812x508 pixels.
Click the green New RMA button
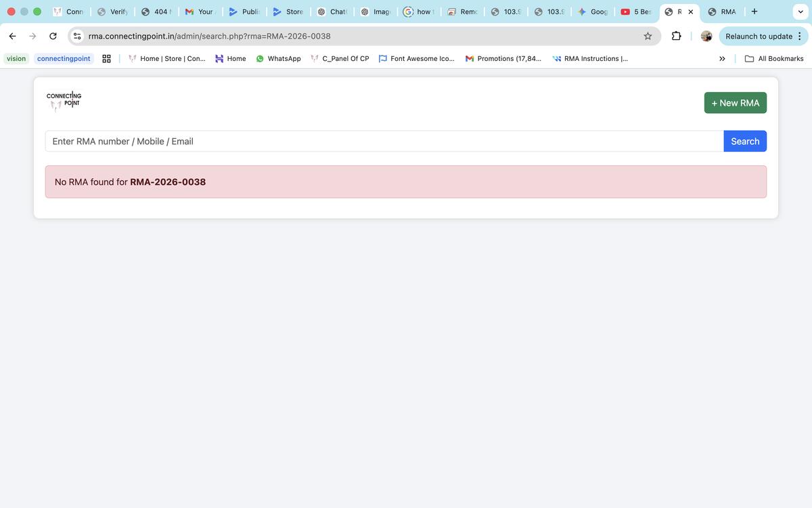pyautogui.click(x=735, y=103)
